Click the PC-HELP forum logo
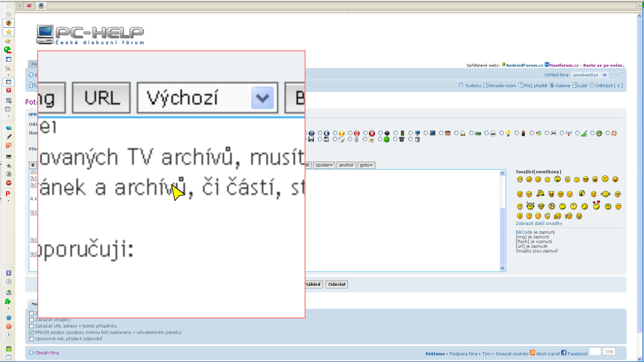 coord(91,35)
